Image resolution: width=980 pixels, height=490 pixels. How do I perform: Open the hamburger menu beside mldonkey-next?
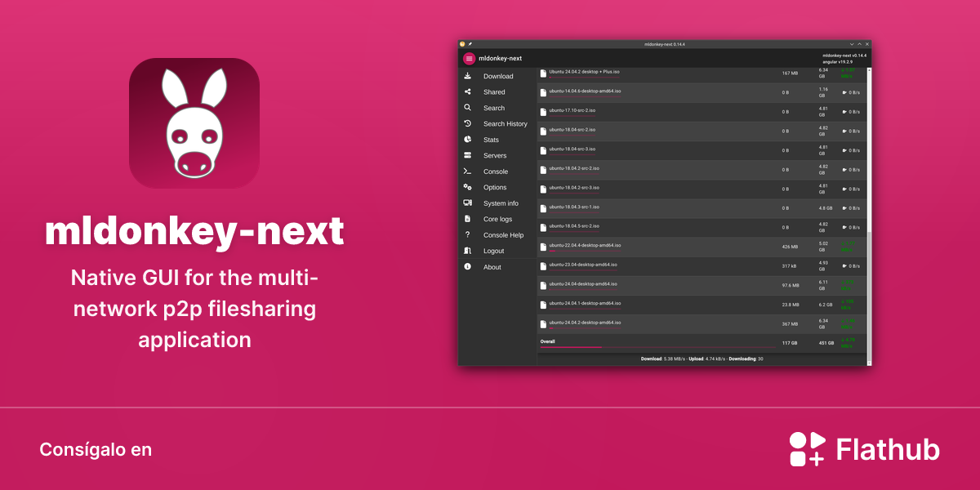[x=469, y=58]
